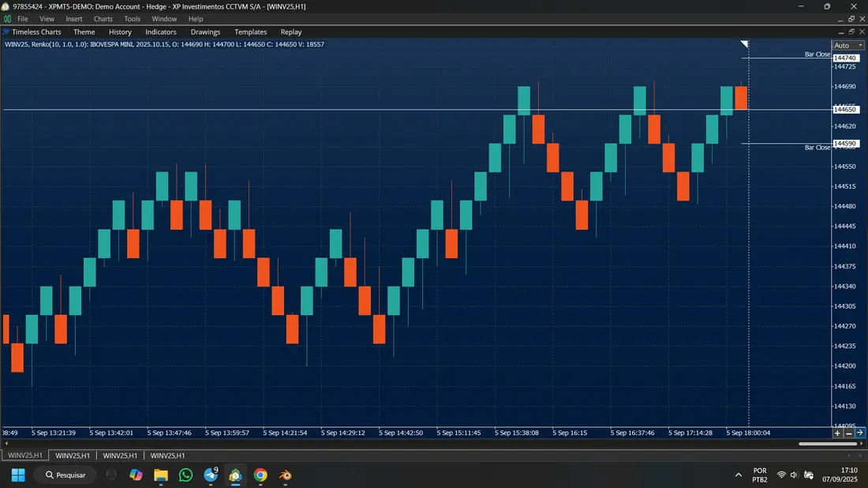
Task: Click the POR PTB2 language indicator
Action: pos(760,475)
